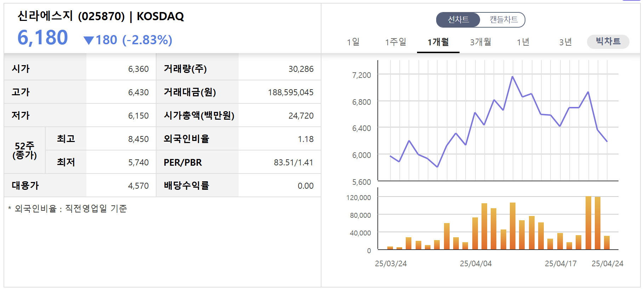Click the low price value 6,150
Screen dimensions: 644x290
point(138,116)
